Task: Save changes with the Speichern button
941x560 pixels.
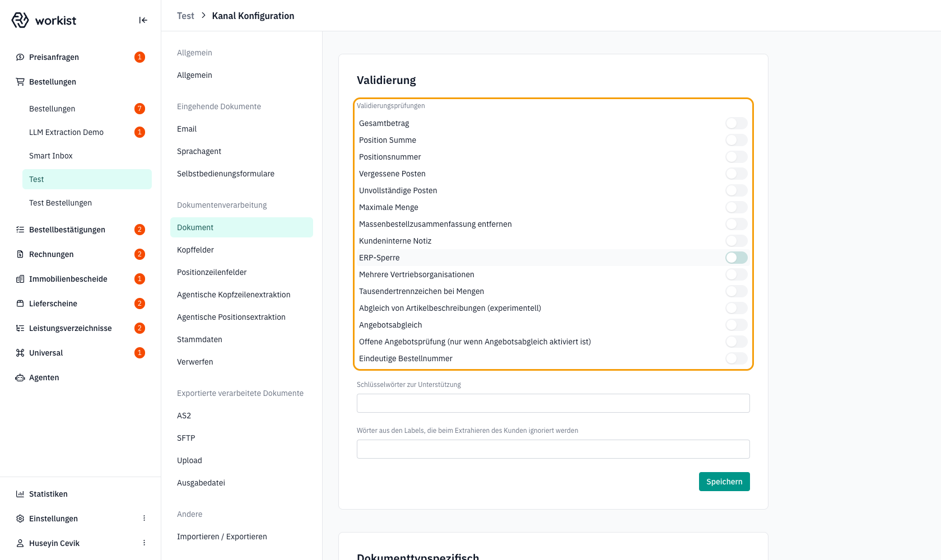Action: pyautogui.click(x=724, y=482)
